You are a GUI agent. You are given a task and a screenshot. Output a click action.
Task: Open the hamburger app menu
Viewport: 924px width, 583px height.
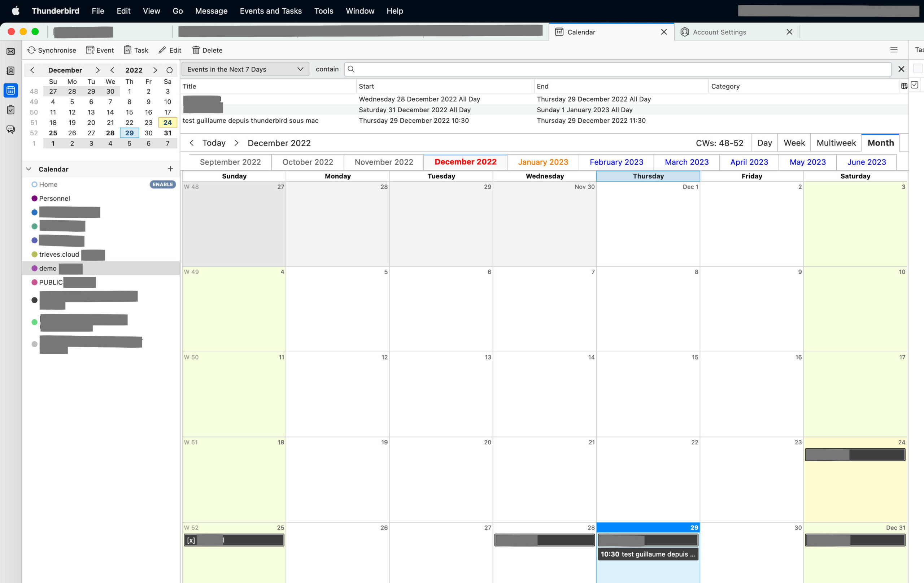pyautogui.click(x=894, y=50)
